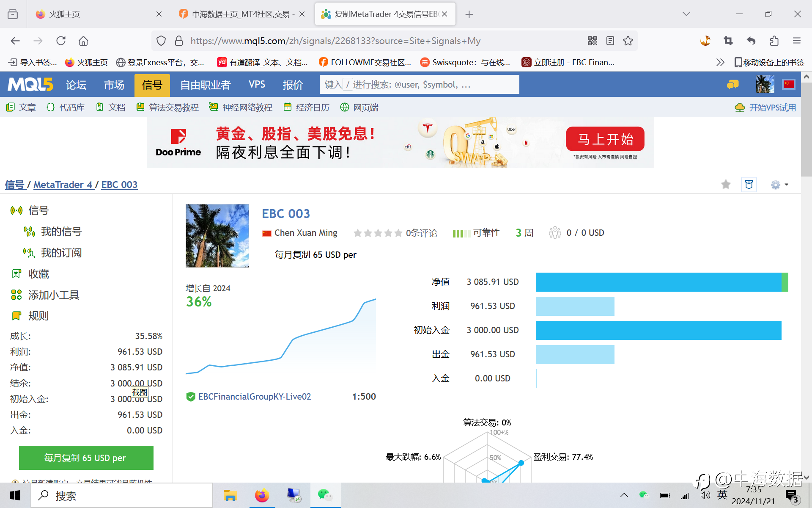Image resolution: width=812 pixels, height=508 pixels.
Task: Open Chen Xuan Ming author profile
Action: 305,233
